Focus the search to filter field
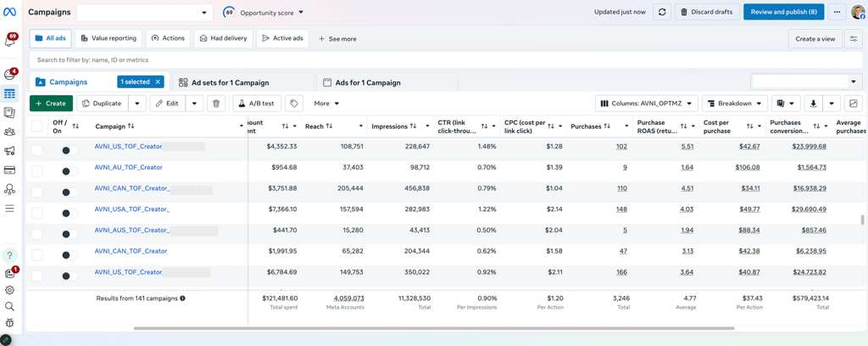Image resolution: width=868 pixels, height=346 pixels. [x=445, y=60]
